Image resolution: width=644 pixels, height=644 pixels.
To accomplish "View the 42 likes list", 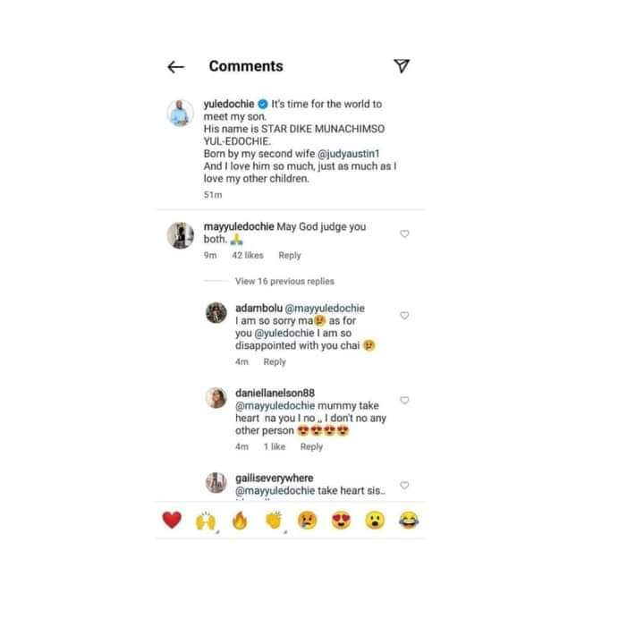I will pos(247,256).
